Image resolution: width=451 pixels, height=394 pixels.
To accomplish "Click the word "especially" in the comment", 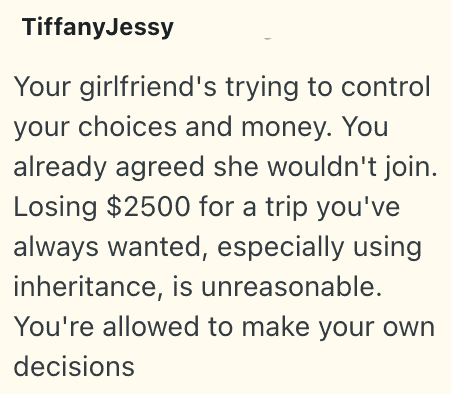I will pyautogui.click(x=280, y=247).
